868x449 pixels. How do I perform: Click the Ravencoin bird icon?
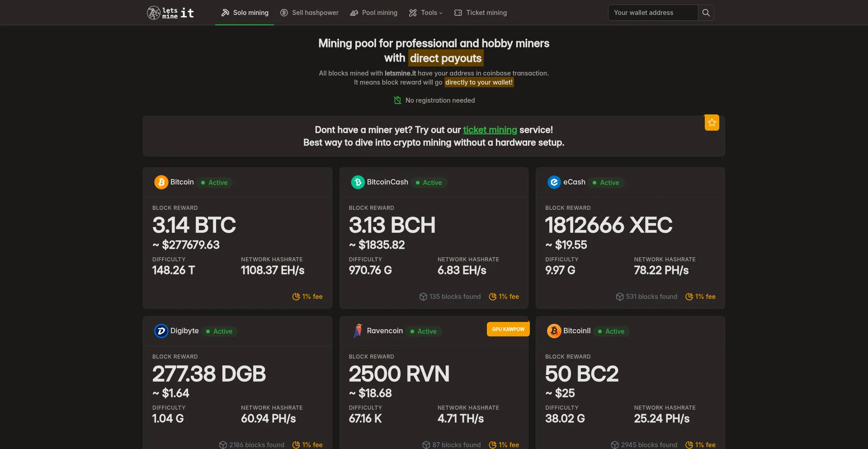(358, 331)
